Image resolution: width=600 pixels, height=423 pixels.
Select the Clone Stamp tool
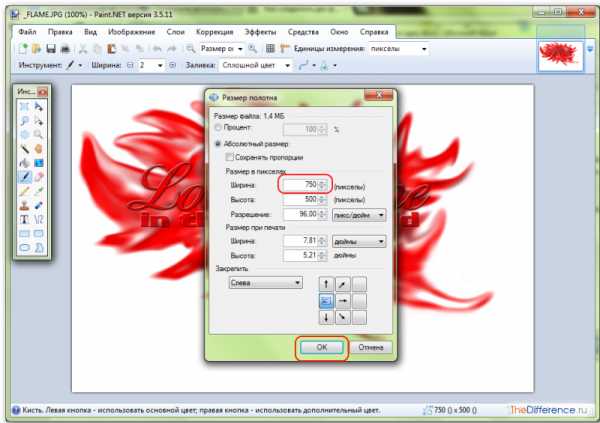pyautogui.click(x=24, y=205)
